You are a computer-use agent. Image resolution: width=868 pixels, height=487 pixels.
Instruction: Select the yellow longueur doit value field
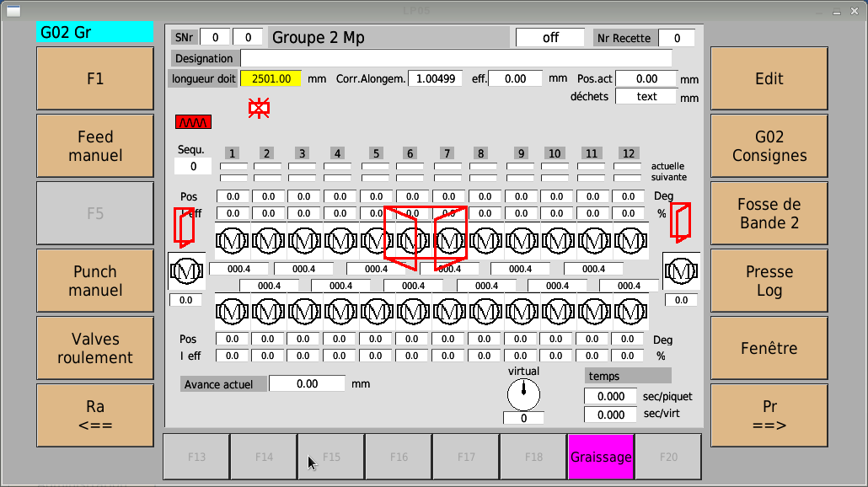[x=271, y=78]
